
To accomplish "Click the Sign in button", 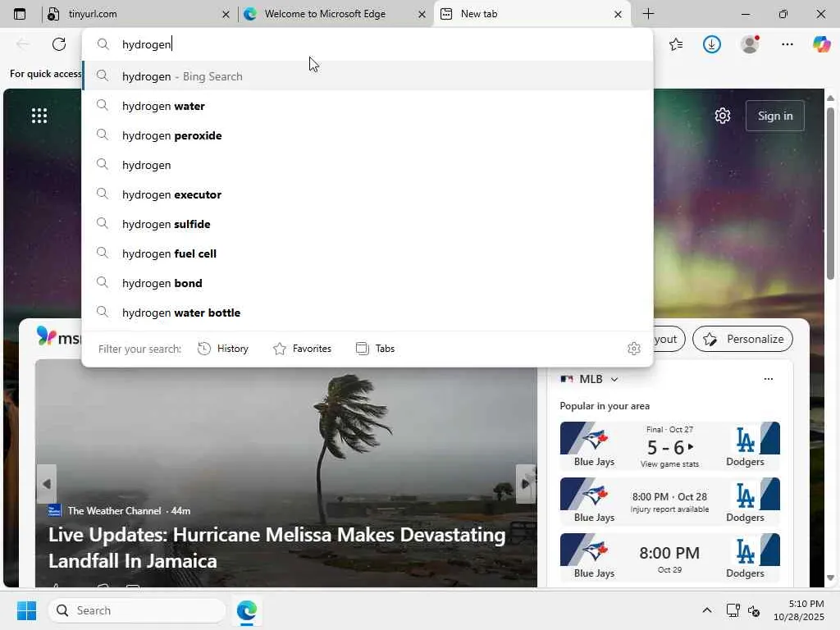I will 774,116.
